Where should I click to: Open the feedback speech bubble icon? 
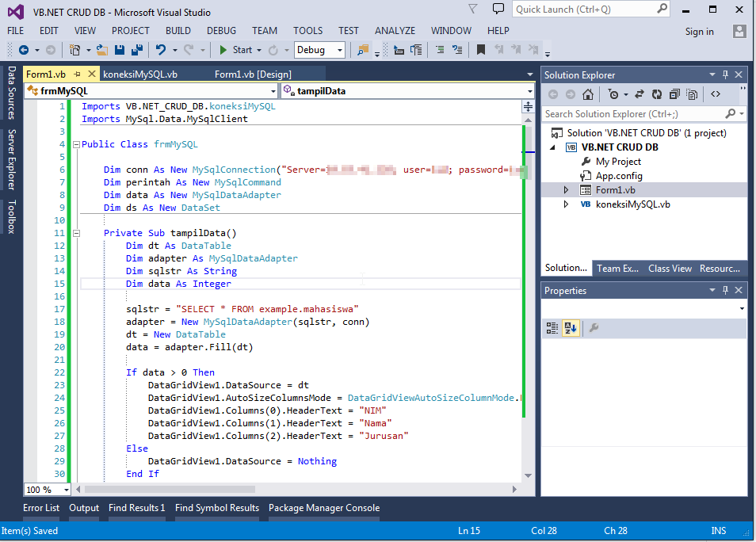(x=498, y=9)
